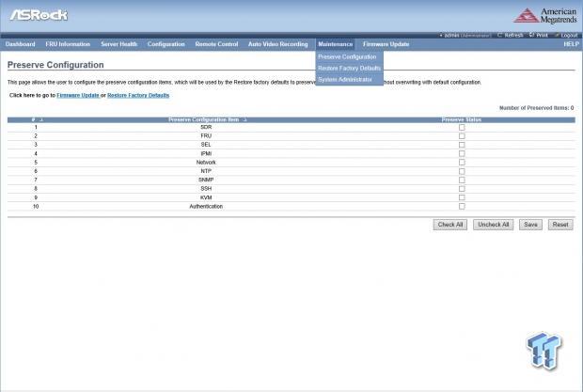Click the Save button
The width and height of the screenshot is (583, 392).
530,225
